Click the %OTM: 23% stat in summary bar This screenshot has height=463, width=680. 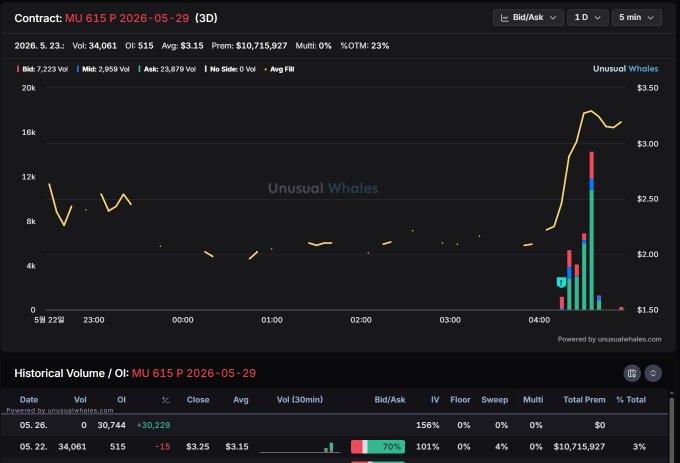coord(365,46)
